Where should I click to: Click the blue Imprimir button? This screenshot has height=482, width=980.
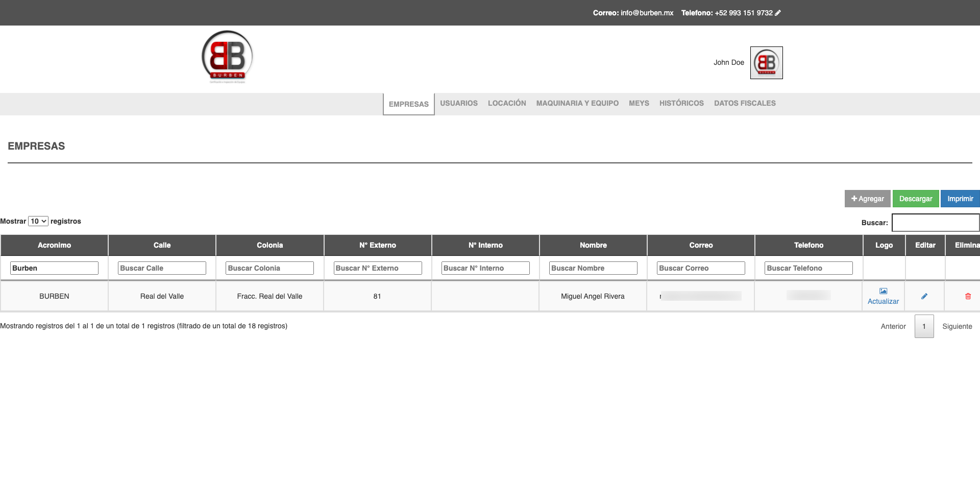point(960,199)
